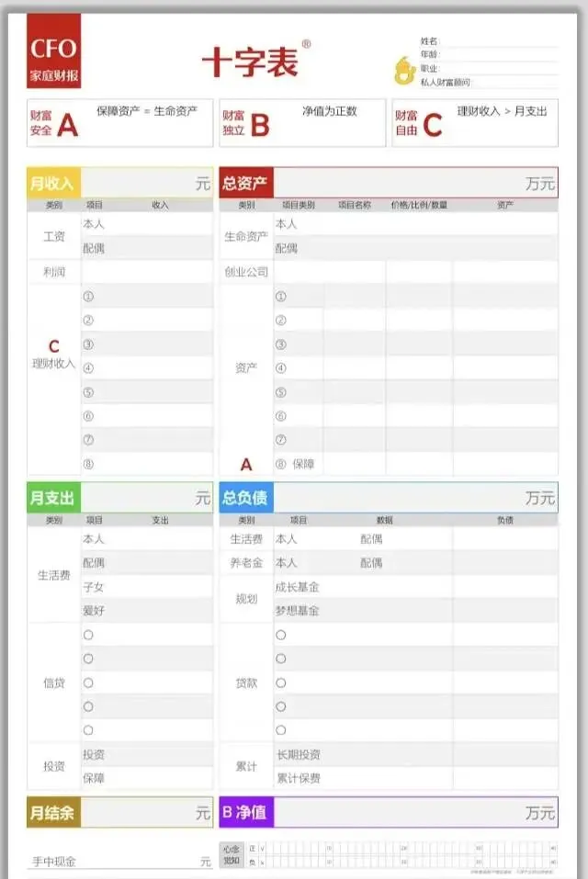This screenshot has width=588, height=879.
Task: Click the purple B 净值 header
Action: tap(246, 812)
